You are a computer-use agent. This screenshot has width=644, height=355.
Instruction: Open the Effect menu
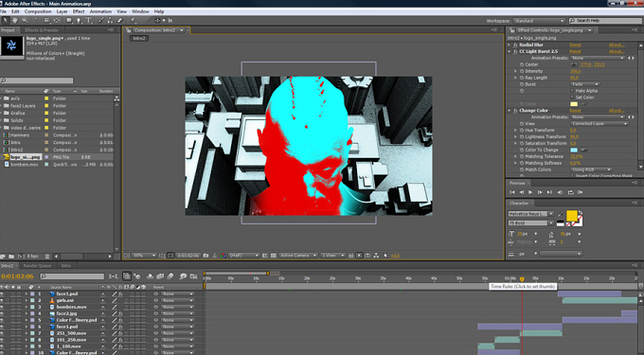79,11
